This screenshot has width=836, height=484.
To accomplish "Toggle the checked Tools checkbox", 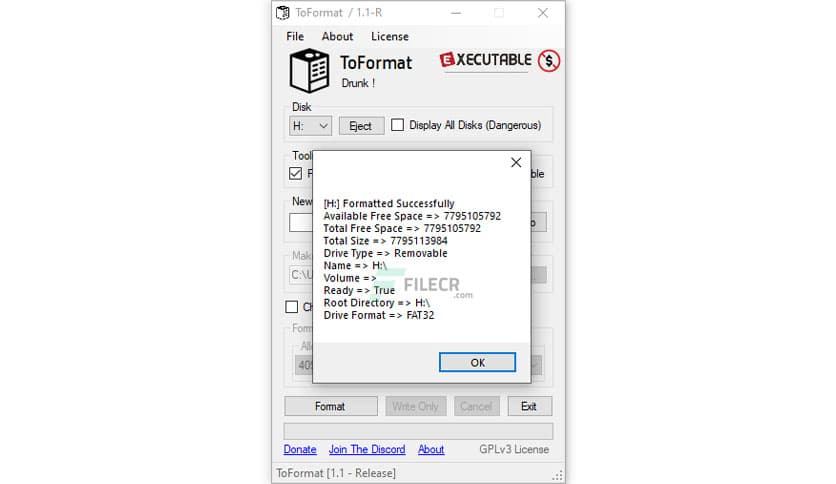I will pos(295,174).
